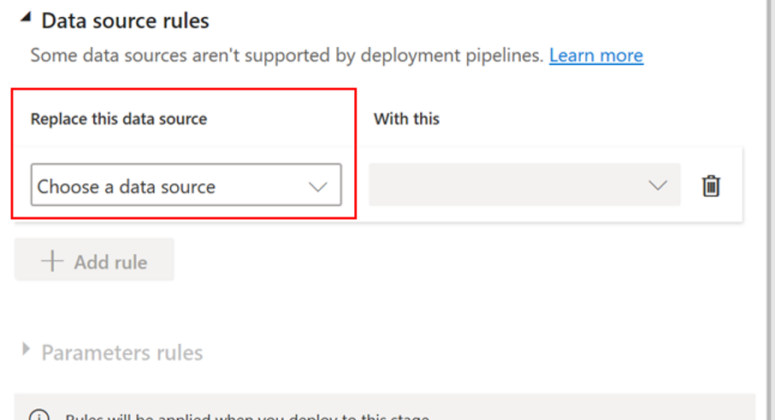This screenshot has width=775, height=420.
Task: Click the Data source rules section title
Action: tap(125, 19)
